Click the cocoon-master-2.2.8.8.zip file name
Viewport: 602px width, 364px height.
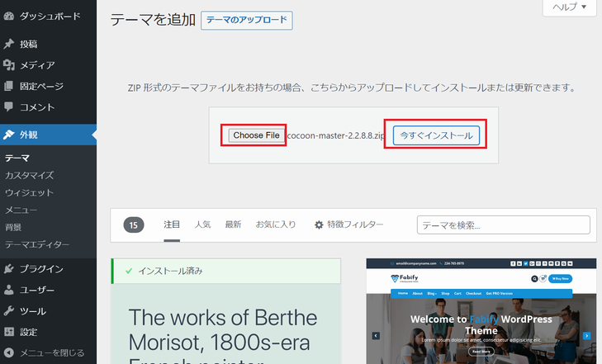point(335,135)
